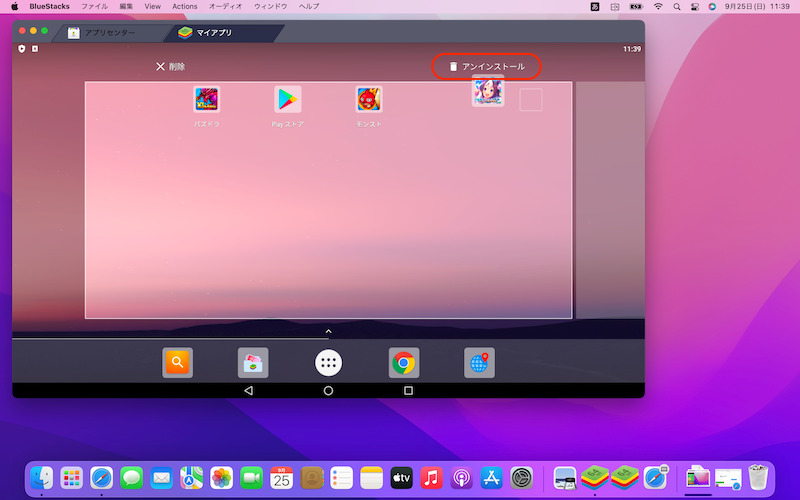The image size is (800, 500).
Task: Open the ファイル menu
Action: tap(94, 6)
